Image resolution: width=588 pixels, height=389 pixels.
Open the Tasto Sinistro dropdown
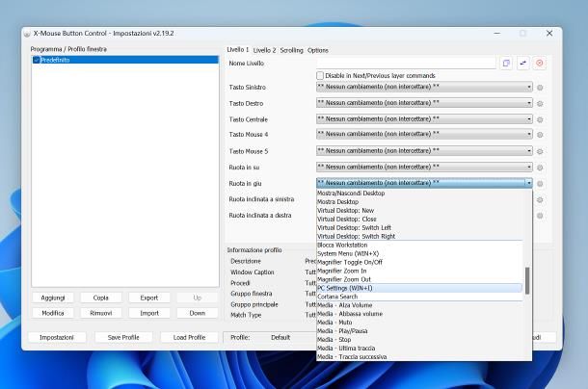[x=424, y=87]
